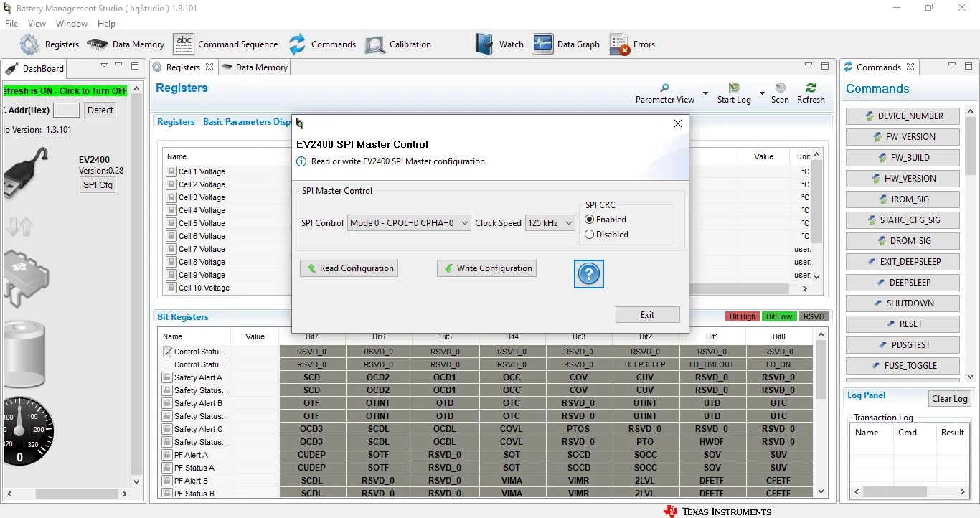The width and height of the screenshot is (980, 518).
Task: Click the lock icon beside Cell 10 Voltage
Action: (x=171, y=288)
